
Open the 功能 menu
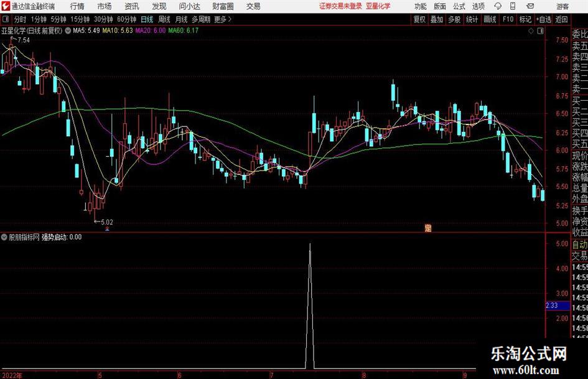tap(421, 6)
